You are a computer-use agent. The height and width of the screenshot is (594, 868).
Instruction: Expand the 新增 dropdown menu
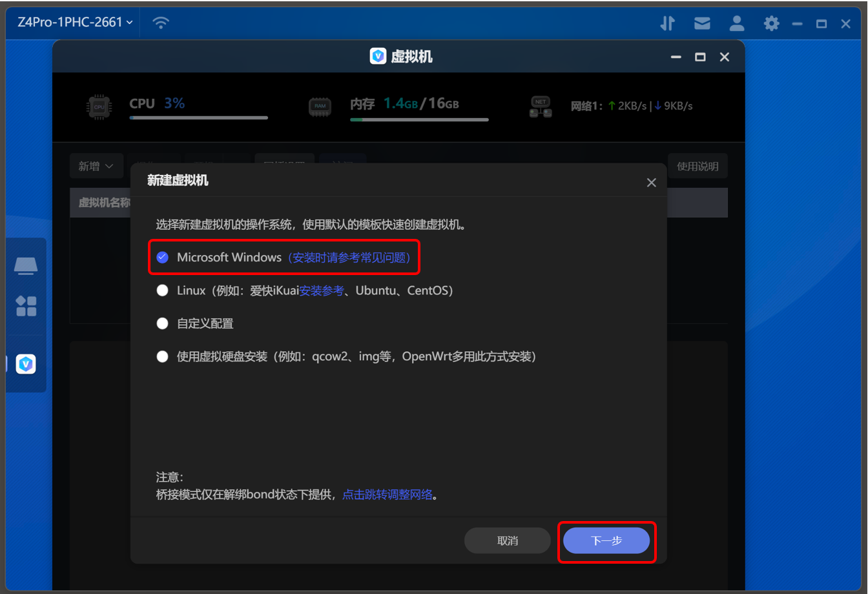(96, 165)
